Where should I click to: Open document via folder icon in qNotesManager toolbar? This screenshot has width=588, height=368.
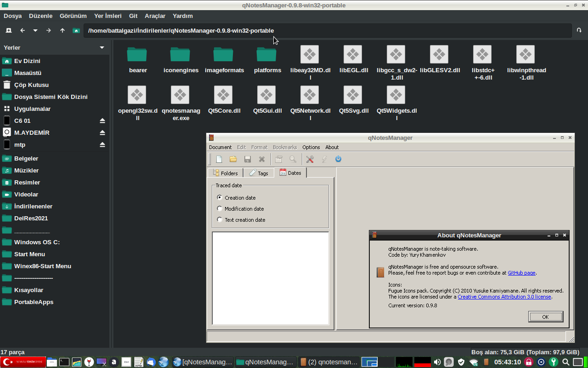tap(233, 159)
